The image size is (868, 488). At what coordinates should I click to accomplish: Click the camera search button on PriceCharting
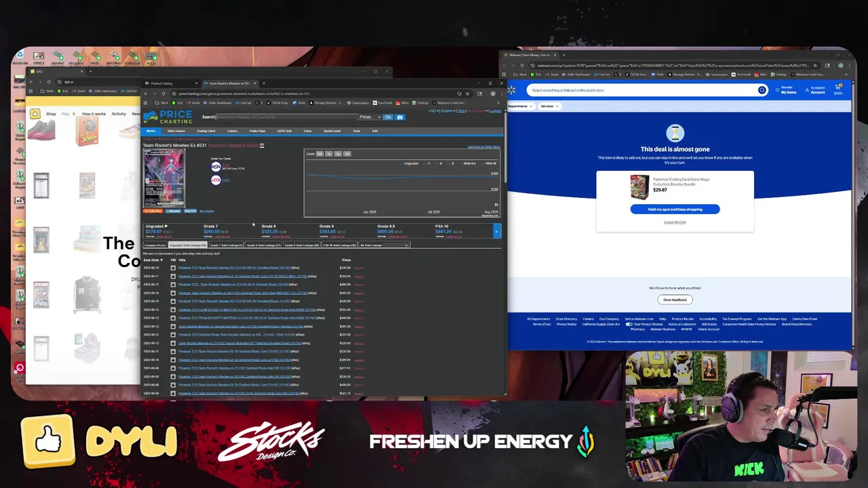pos(400,117)
